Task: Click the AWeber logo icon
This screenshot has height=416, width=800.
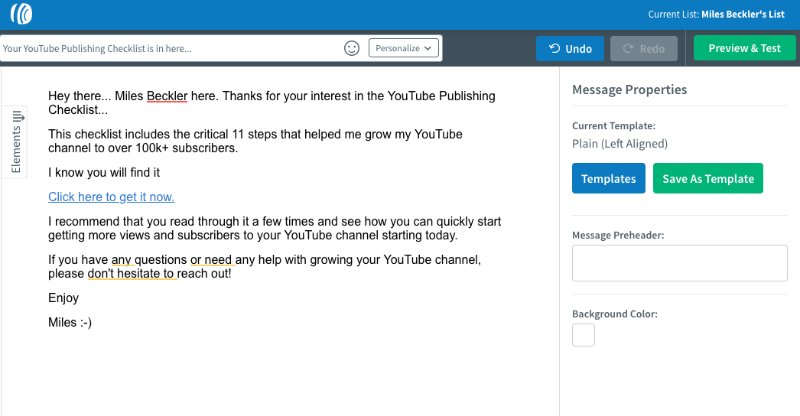Action: click(21, 14)
